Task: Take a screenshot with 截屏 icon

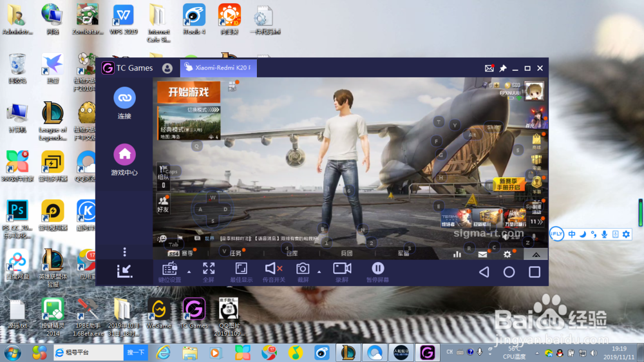Action: [x=303, y=272]
